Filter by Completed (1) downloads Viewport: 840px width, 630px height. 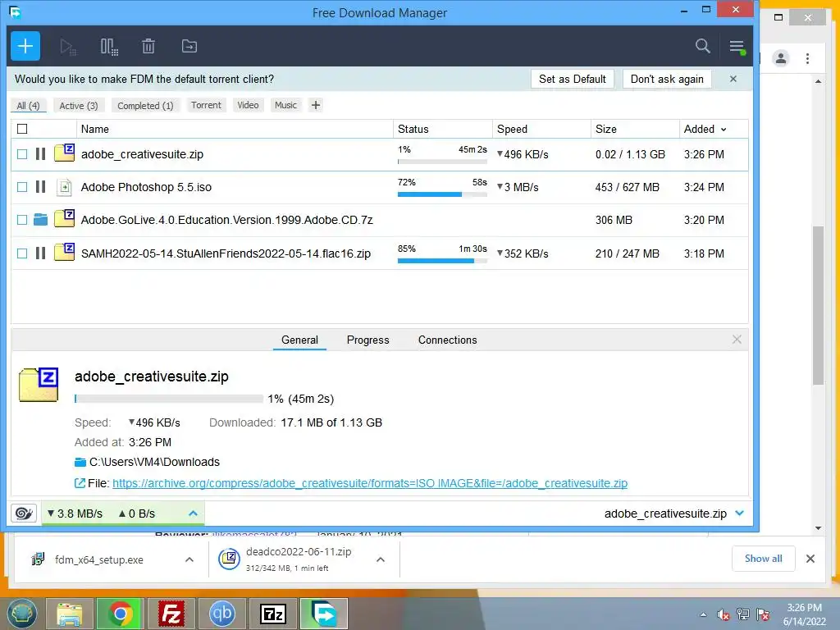(145, 106)
